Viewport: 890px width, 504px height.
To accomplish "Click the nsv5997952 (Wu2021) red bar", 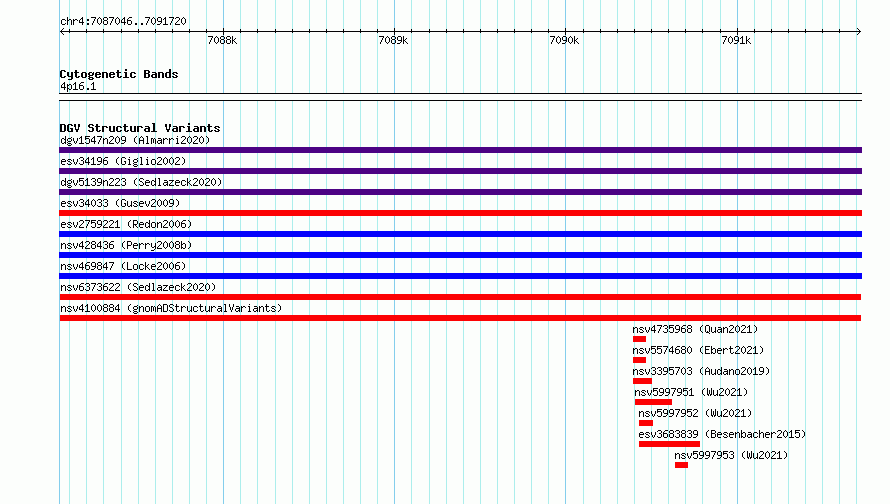I will tap(646, 423).
